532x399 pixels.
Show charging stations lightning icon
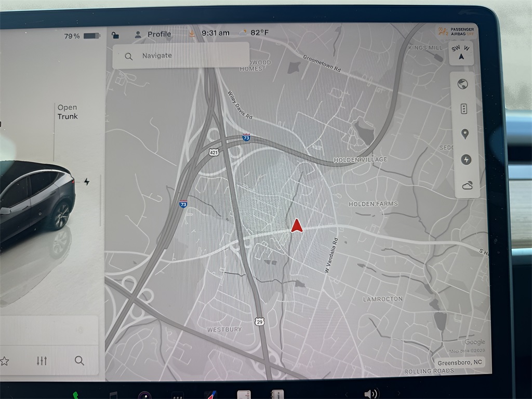click(465, 159)
